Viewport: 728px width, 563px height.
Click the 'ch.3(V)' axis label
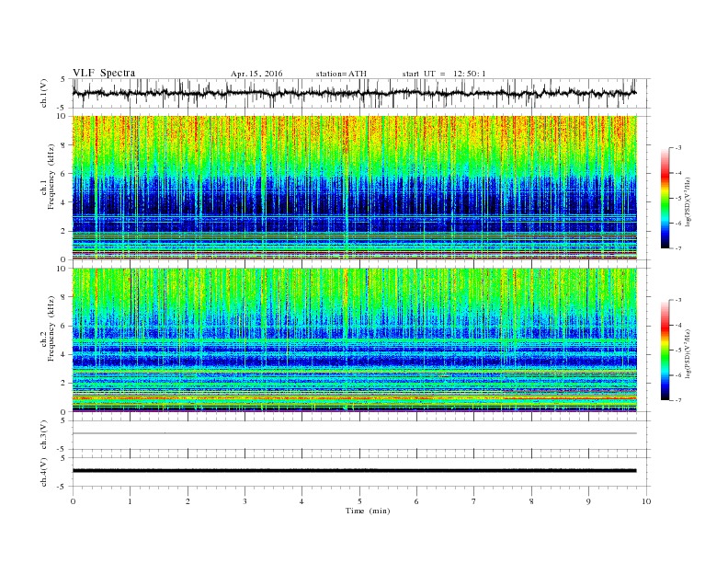coord(44,435)
